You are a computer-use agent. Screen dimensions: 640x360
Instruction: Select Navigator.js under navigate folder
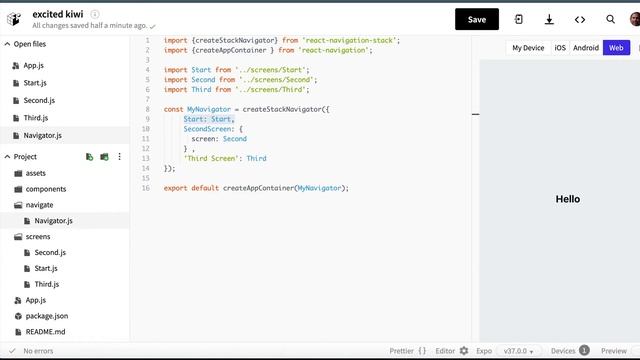point(65,221)
